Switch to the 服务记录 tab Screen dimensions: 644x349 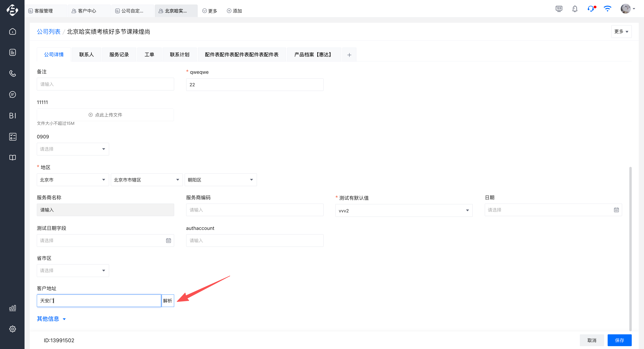coord(119,55)
